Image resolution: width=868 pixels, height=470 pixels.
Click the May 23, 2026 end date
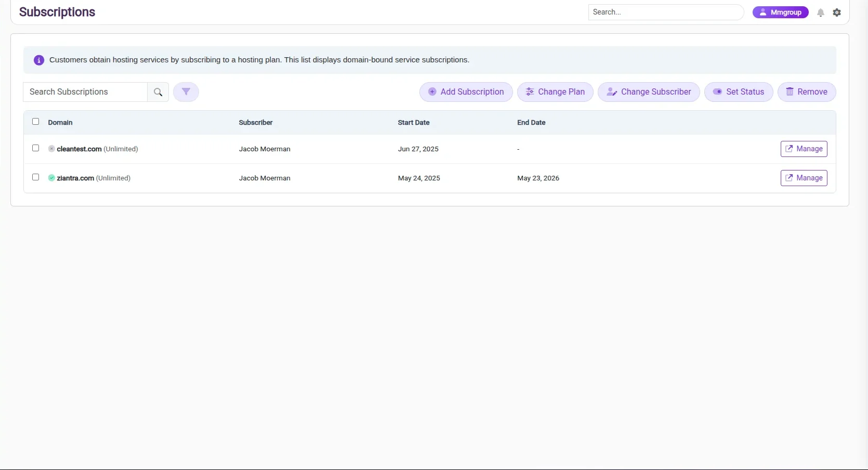(x=538, y=178)
